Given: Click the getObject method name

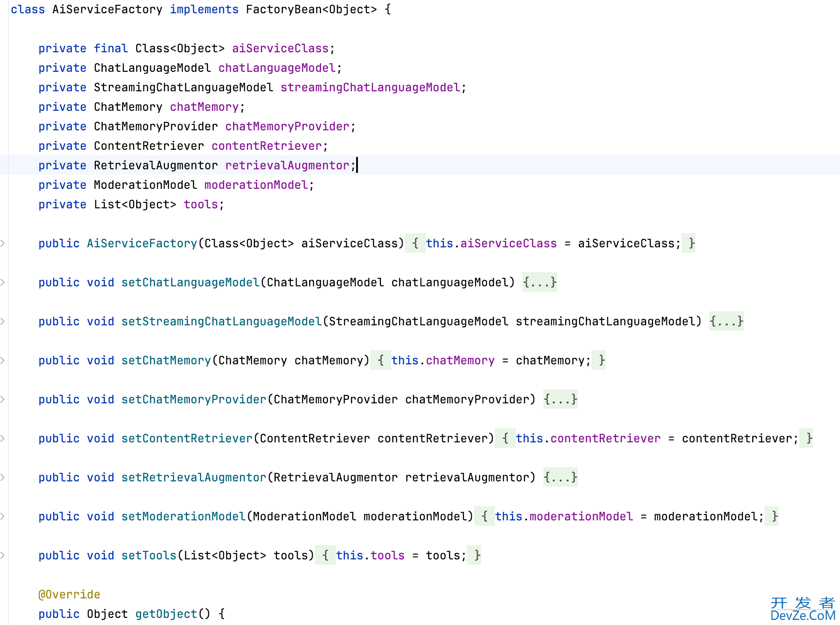Looking at the screenshot, I should [x=166, y=614].
